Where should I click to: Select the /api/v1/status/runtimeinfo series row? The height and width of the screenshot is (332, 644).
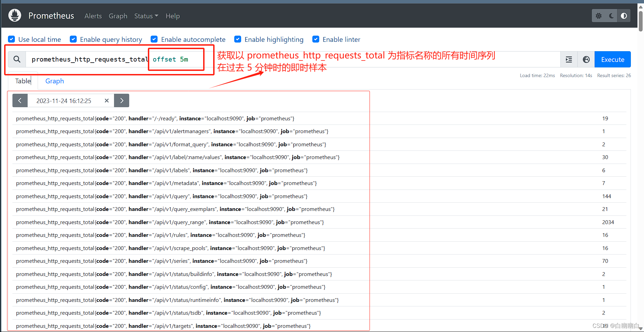[319, 300]
